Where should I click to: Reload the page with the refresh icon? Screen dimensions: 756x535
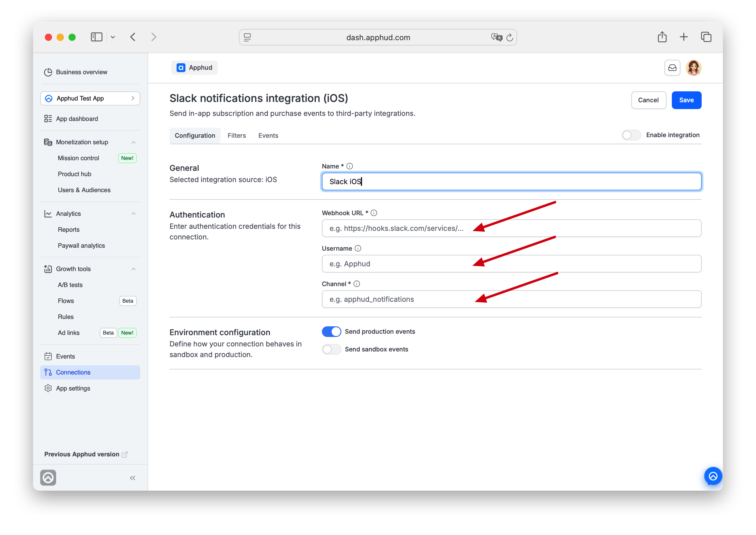point(510,37)
